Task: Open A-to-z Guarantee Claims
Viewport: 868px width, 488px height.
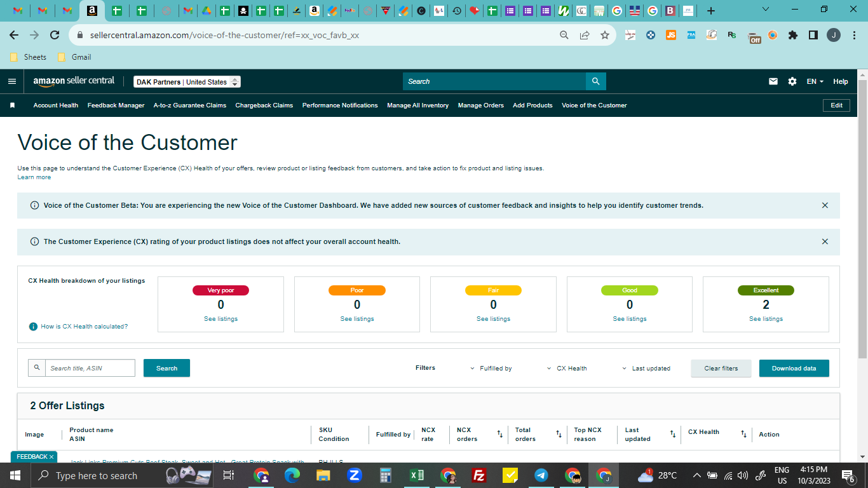Action: point(190,105)
